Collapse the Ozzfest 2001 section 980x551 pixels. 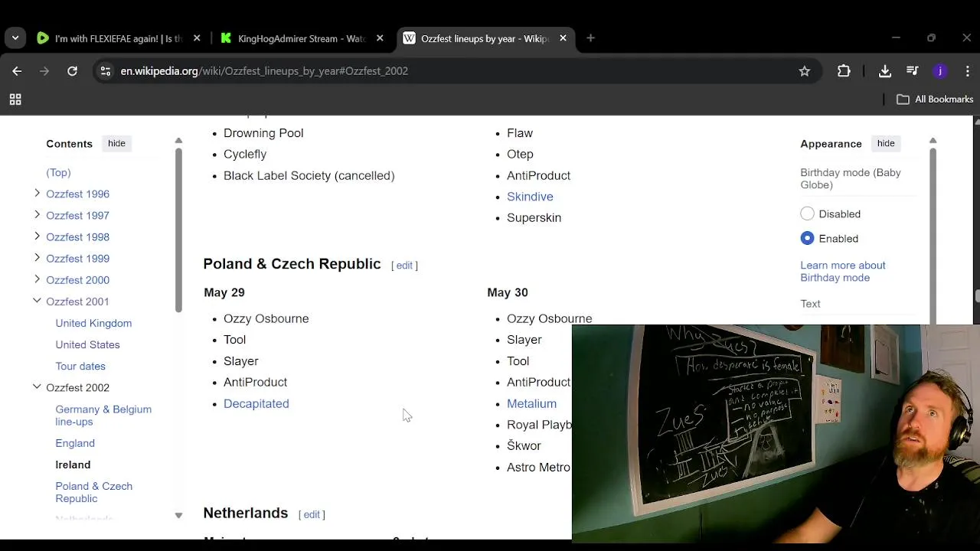click(x=37, y=301)
